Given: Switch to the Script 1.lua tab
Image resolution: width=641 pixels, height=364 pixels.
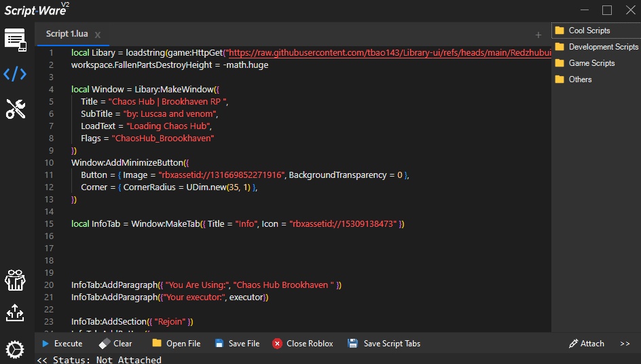Looking at the screenshot, I should tap(67, 34).
